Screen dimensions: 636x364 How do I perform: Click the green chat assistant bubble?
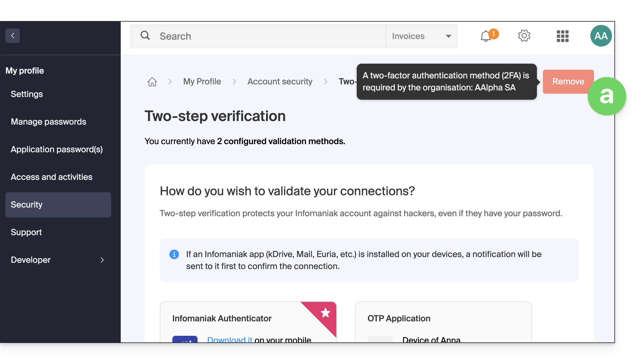607,96
